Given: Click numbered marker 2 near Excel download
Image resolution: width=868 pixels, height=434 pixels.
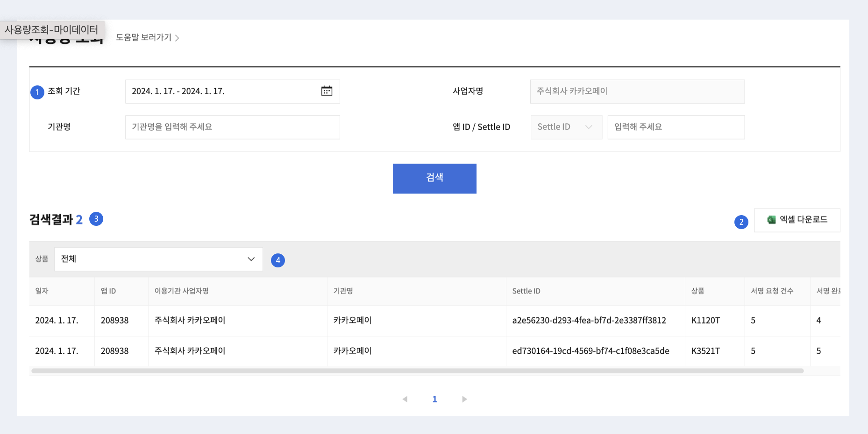Looking at the screenshot, I should [741, 222].
